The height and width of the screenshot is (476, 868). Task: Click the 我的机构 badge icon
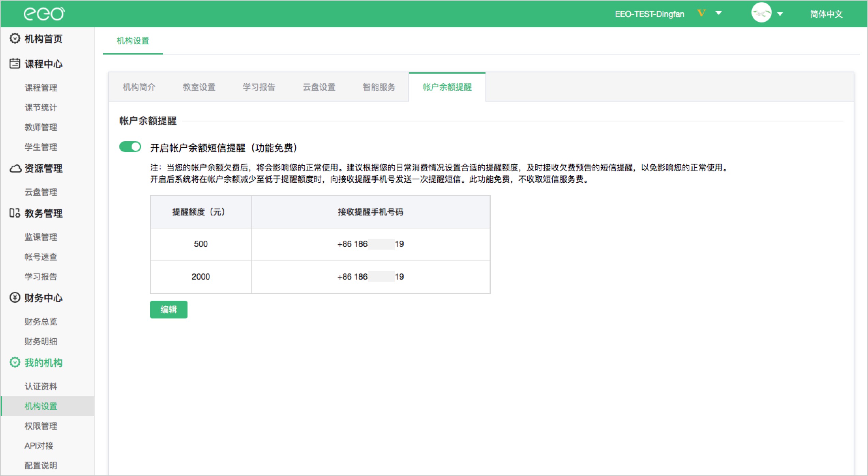[x=15, y=362]
